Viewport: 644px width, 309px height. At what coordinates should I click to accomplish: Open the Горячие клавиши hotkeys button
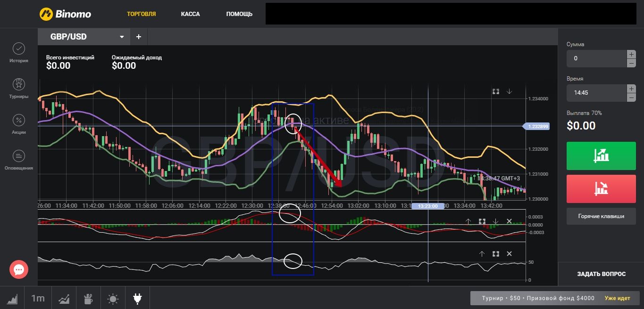pos(601,216)
